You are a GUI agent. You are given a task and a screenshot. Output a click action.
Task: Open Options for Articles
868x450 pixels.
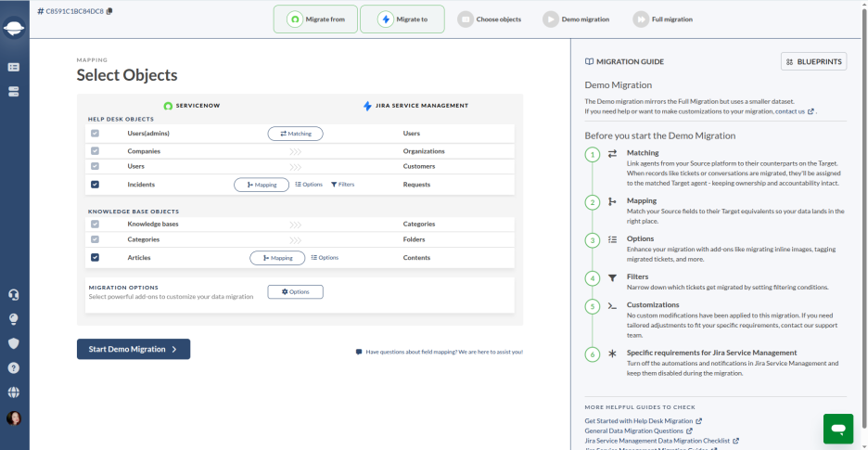325,258
